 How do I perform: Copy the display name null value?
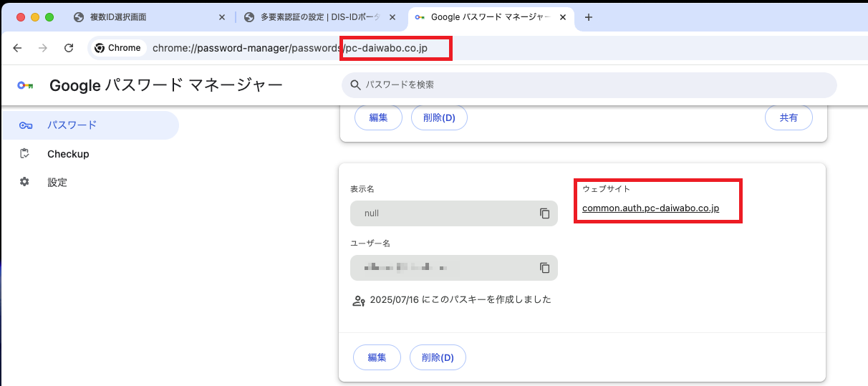click(544, 213)
